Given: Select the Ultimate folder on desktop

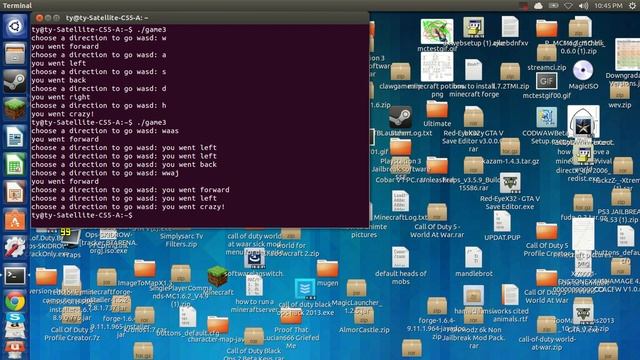Looking at the screenshot, I should coord(437,109).
